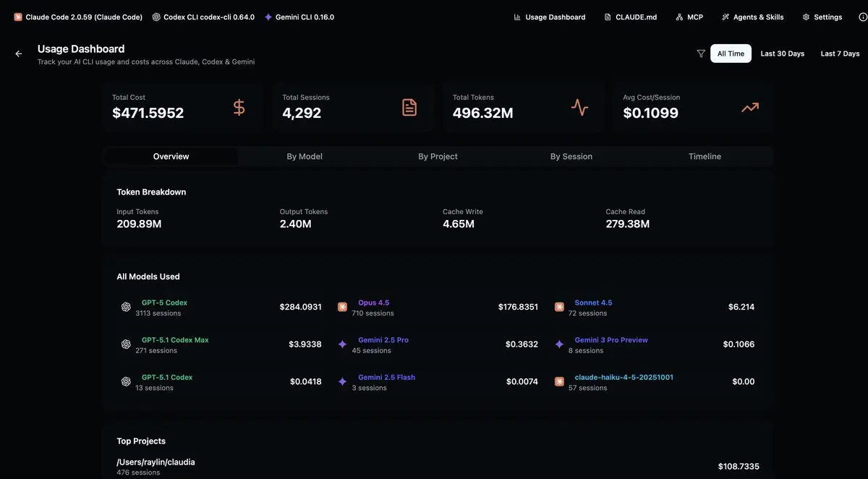The image size is (868, 479).
Task: Click the Avg Cost/Session value $0.1099
Action: pos(650,113)
